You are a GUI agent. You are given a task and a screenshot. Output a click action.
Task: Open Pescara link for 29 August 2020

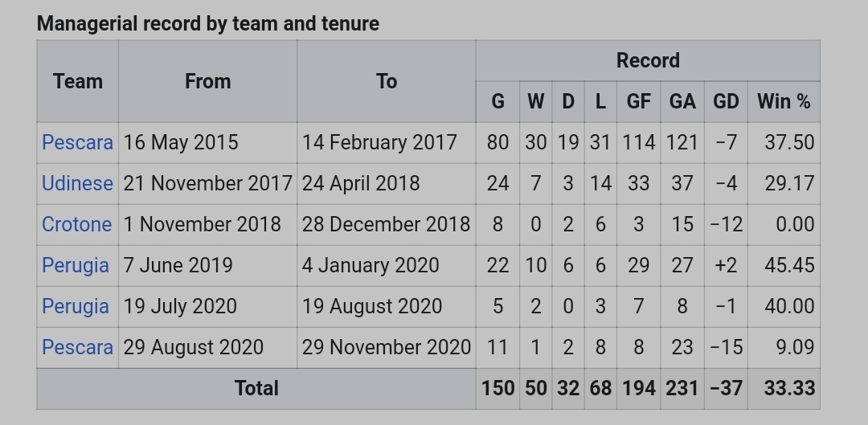(x=77, y=347)
